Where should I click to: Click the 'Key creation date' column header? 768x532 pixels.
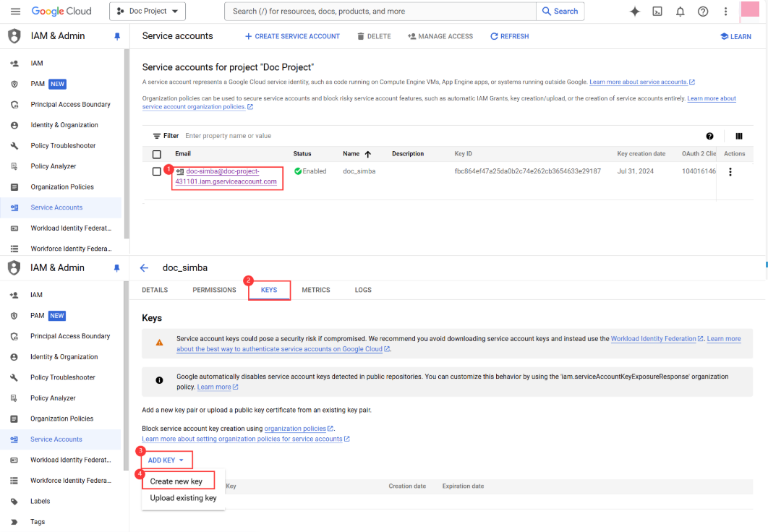(x=641, y=154)
